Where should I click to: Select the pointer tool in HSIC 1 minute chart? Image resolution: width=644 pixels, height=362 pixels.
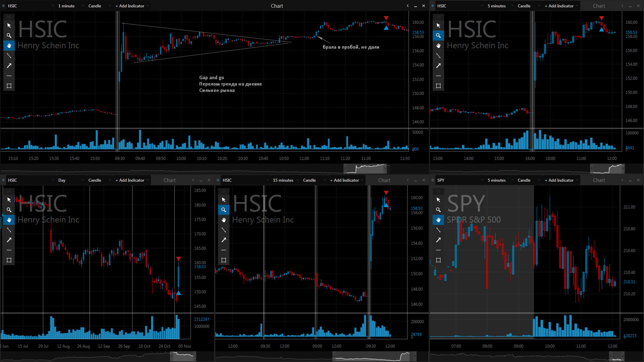click(9, 25)
